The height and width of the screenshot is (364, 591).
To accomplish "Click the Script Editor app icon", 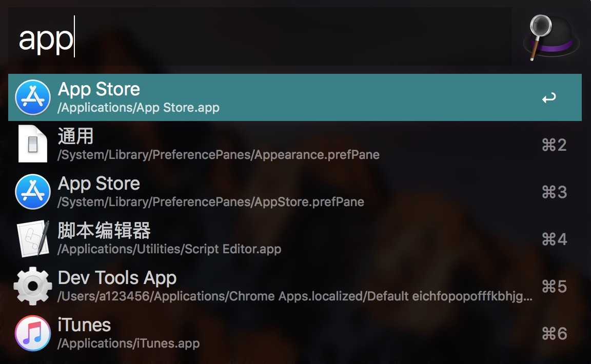I will pyautogui.click(x=33, y=238).
